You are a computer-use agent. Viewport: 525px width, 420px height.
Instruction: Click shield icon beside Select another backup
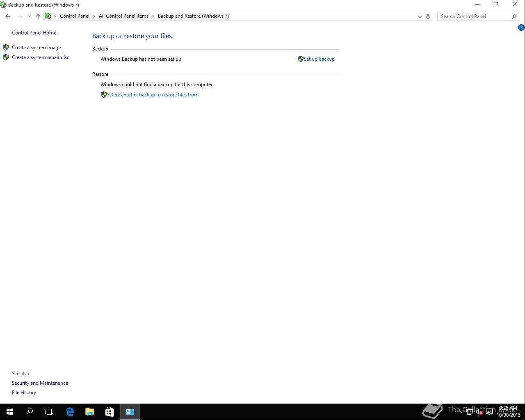click(x=103, y=95)
